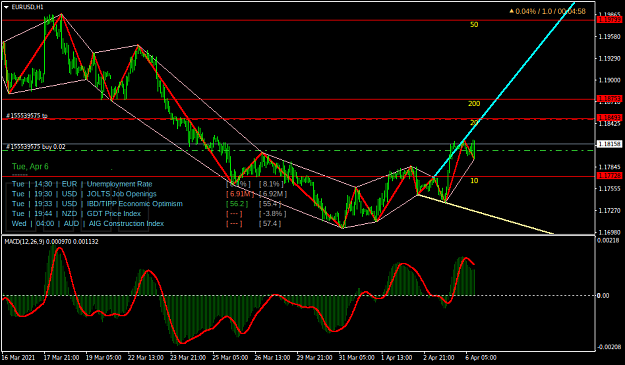The width and height of the screenshot is (625, 365).
Task: Click the current price label 1.18158
Action: [x=609, y=143]
